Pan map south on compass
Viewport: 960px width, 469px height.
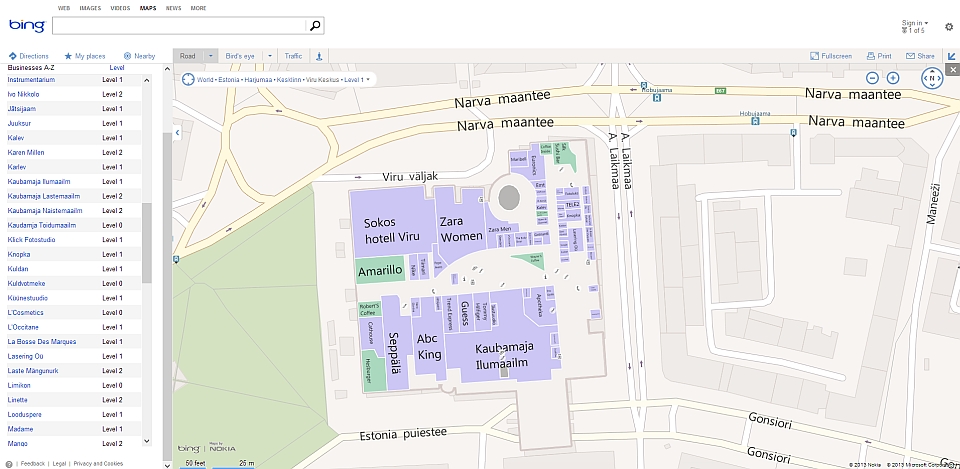[x=932, y=86]
